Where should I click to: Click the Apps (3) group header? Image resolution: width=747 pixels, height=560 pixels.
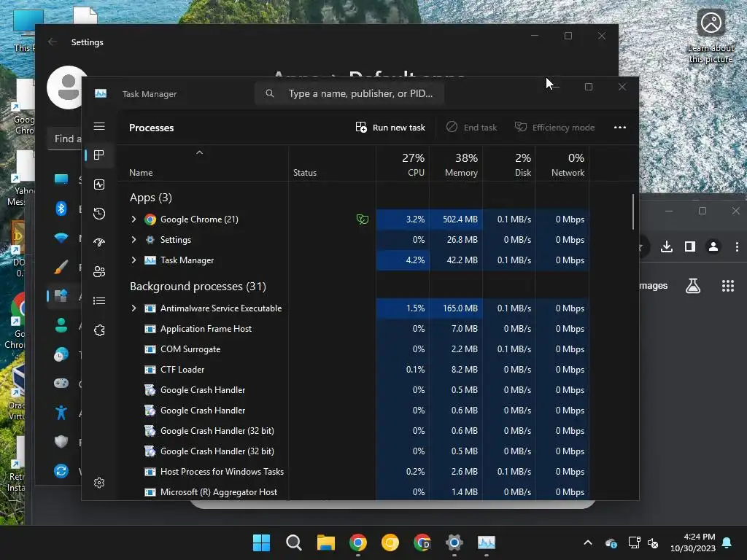[150, 197]
